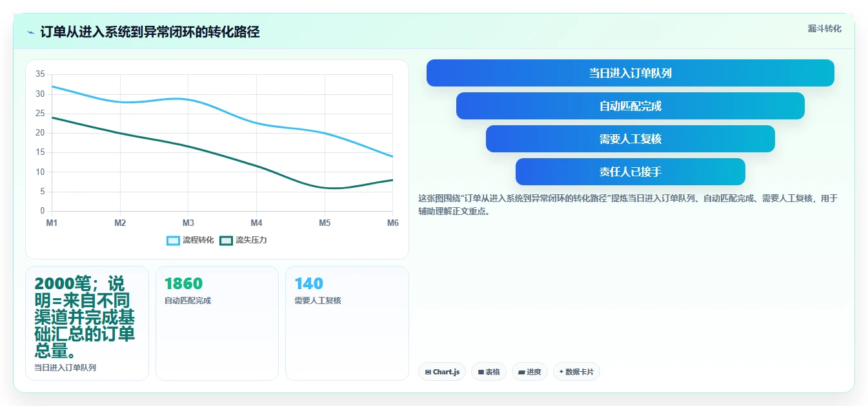Viewport: 868px width, 406px height.
Task: Click the icon inside the 表格 chip
Action: coord(481,372)
